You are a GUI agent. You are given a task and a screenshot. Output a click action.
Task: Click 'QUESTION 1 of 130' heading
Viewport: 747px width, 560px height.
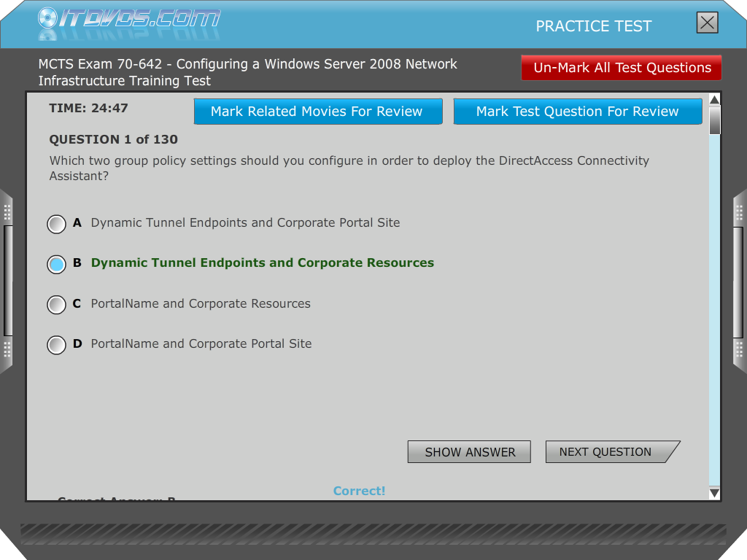(113, 139)
